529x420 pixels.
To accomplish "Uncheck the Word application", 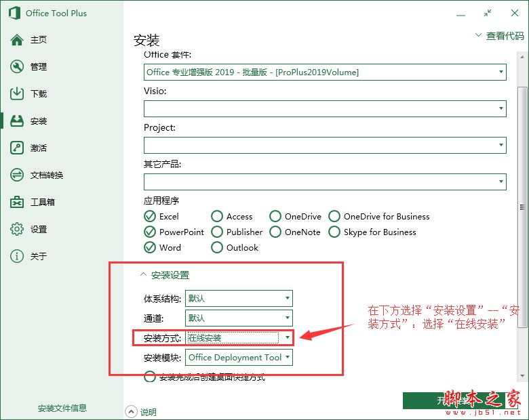I will pos(150,247).
